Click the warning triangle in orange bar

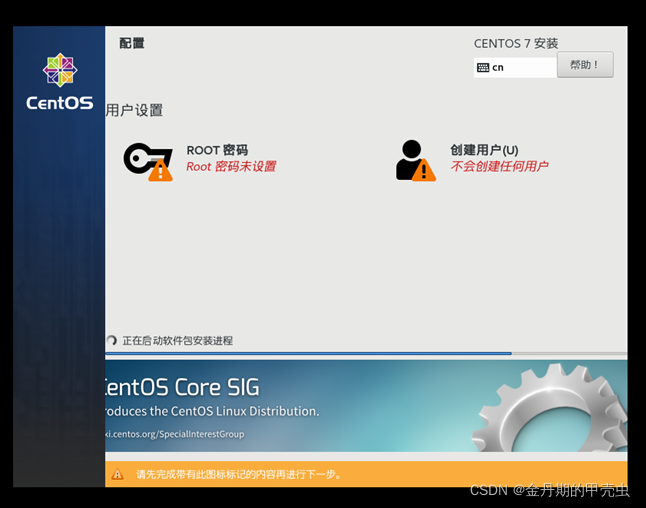pos(117,474)
